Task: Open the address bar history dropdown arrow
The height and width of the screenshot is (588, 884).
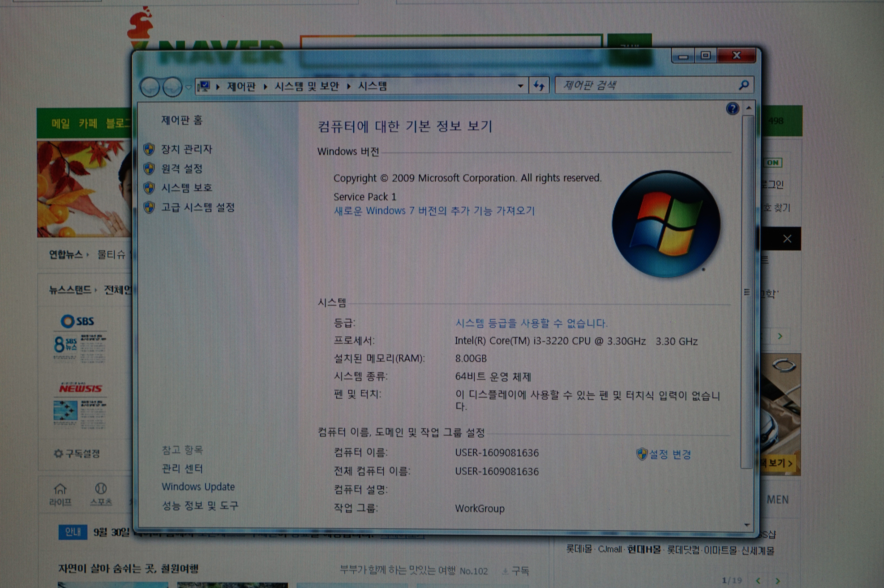Action: coord(520,86)
